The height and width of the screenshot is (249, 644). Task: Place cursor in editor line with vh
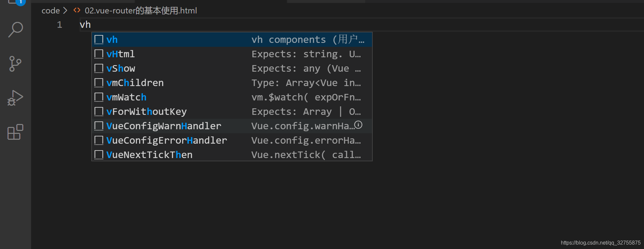coord(360,25)
